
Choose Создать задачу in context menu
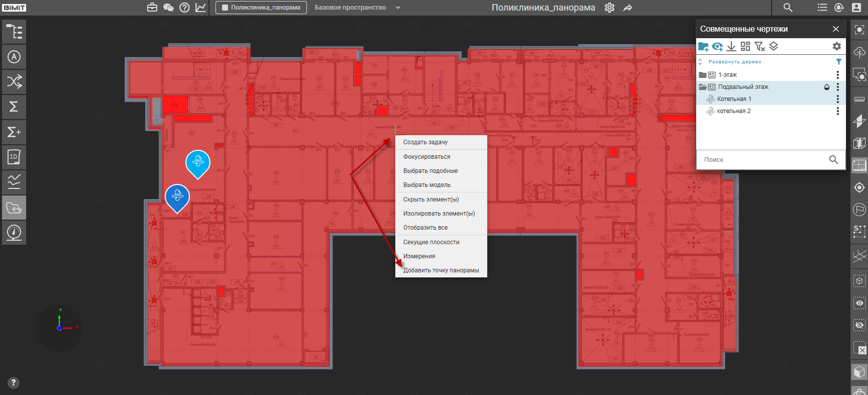tap(441, 142)
